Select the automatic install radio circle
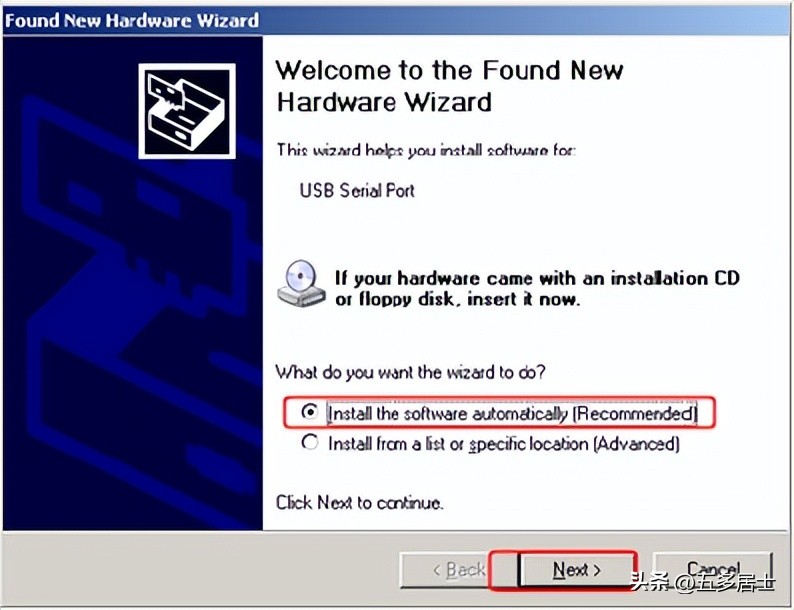Viewport: 794px width, 610px height. pos(309,412)
